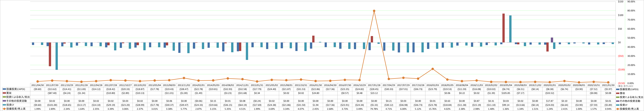Click the red 買収 swatch in the right legend

[618, 93]
